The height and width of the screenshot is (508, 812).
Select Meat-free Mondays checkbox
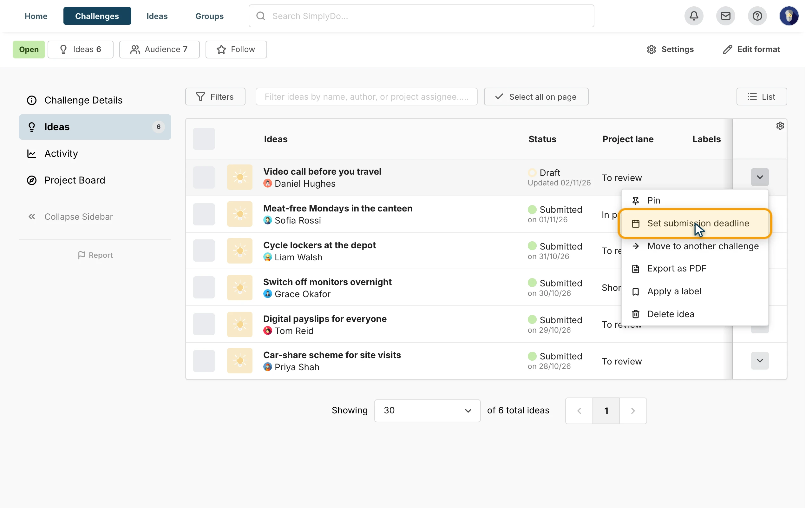(x=204, y=214)
